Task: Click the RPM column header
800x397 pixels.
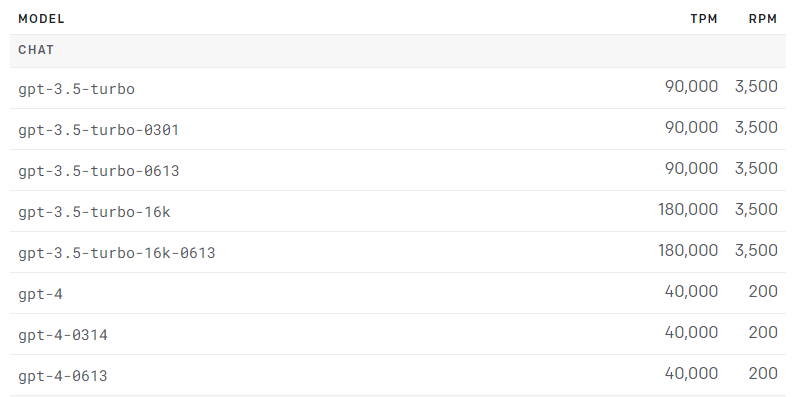Action: 763,19
